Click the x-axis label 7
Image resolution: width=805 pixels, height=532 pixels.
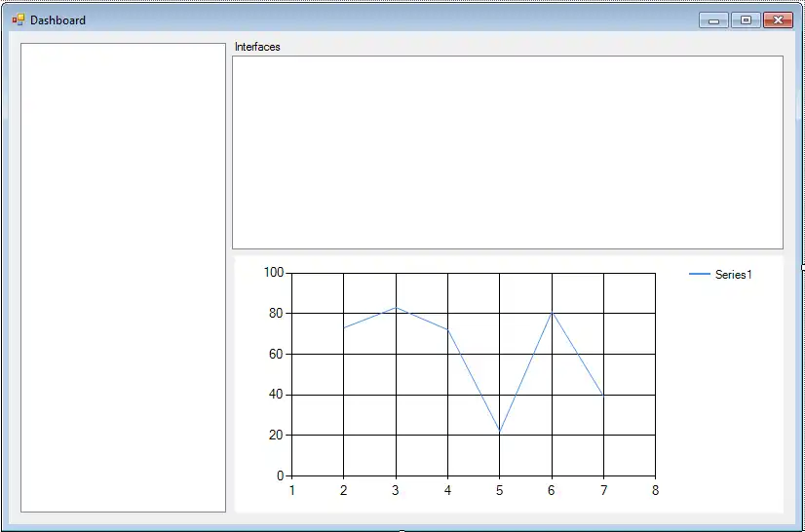pyautogui.click(x=603, y=491)
